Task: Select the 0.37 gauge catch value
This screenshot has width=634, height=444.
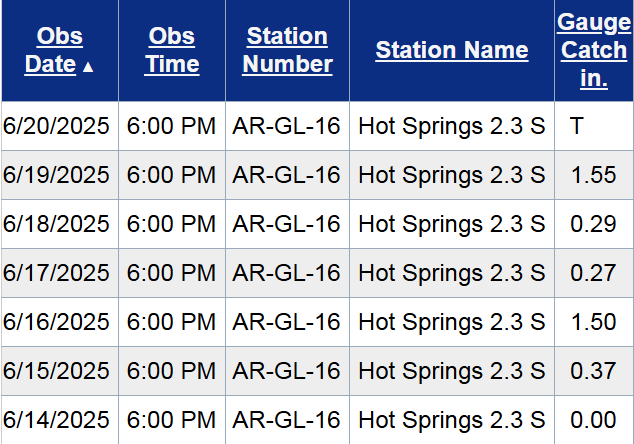Action: pyautogui.click(x=593, y=371)
